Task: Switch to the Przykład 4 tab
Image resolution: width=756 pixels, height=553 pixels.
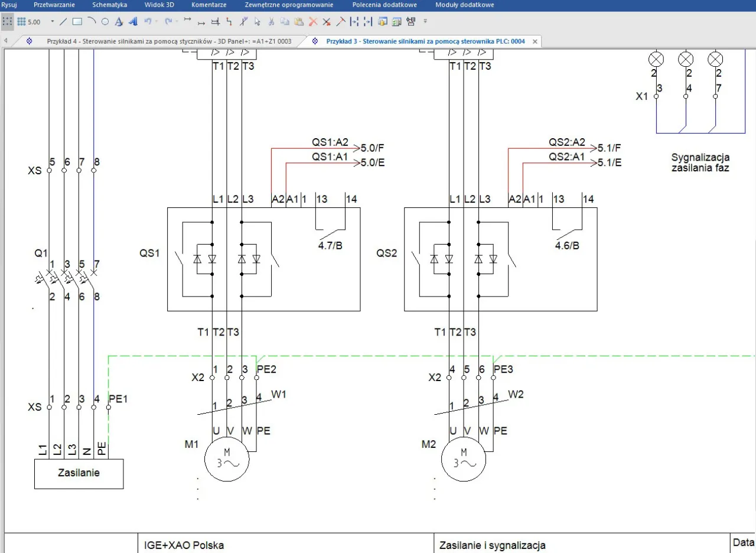Action: [169, 41]
